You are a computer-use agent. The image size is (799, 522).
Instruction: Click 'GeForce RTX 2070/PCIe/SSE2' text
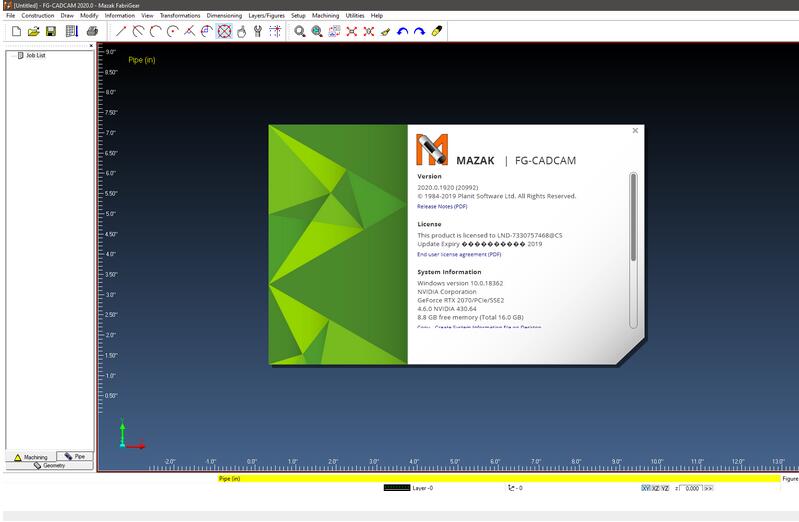pyautogui.click(x=461, y=300)
